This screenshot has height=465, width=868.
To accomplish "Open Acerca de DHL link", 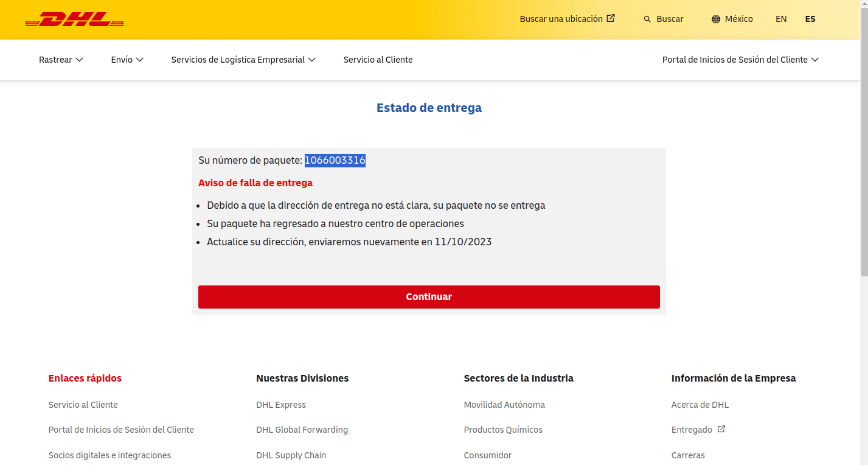I will (x=700, y=405).
